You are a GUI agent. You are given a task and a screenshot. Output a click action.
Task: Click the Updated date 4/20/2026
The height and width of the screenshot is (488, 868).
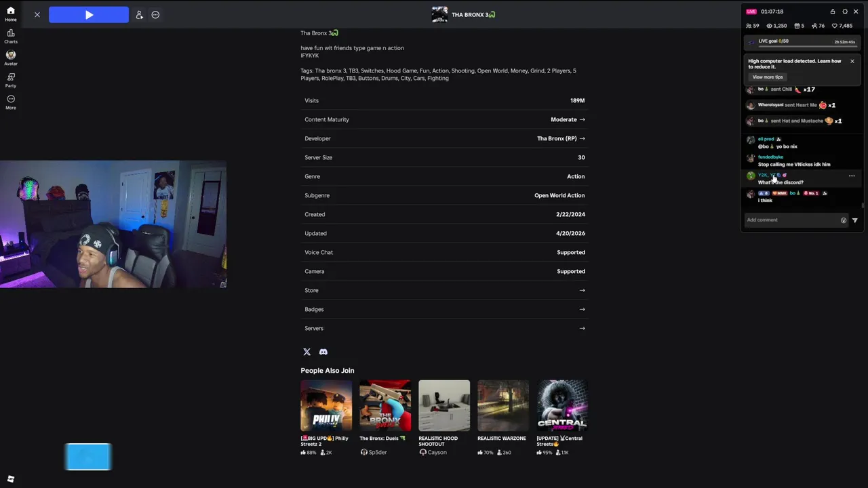coord(570,233)
